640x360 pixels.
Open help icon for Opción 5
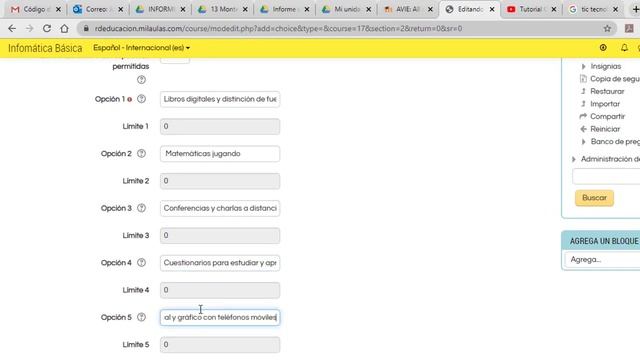[x=141, y=317]
